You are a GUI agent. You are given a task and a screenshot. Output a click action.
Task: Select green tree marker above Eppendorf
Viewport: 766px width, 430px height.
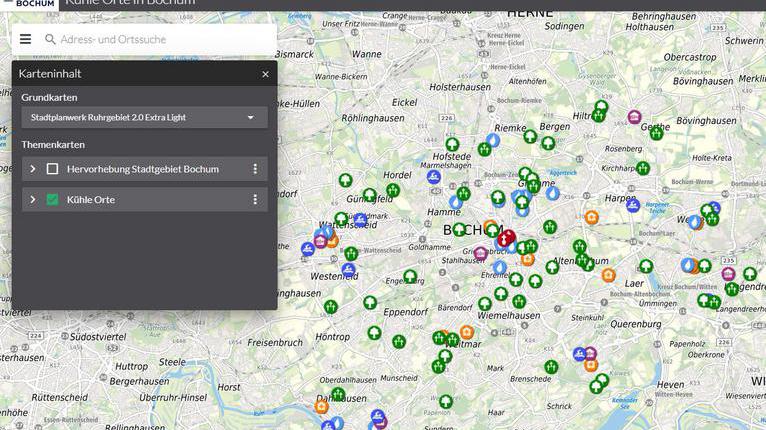[x=370, y=302]
